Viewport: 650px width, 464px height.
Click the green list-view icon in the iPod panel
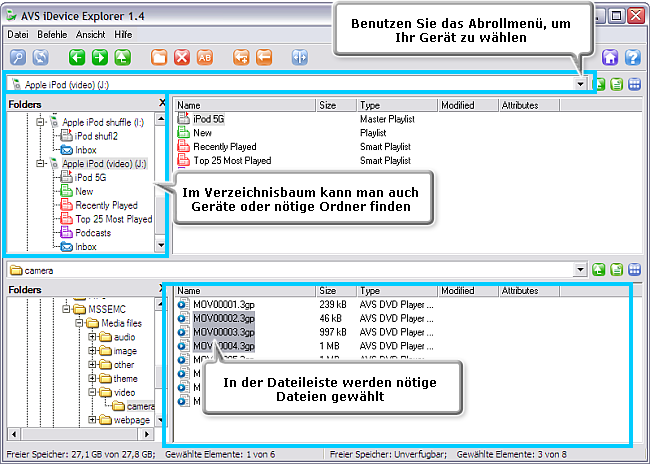617,85
